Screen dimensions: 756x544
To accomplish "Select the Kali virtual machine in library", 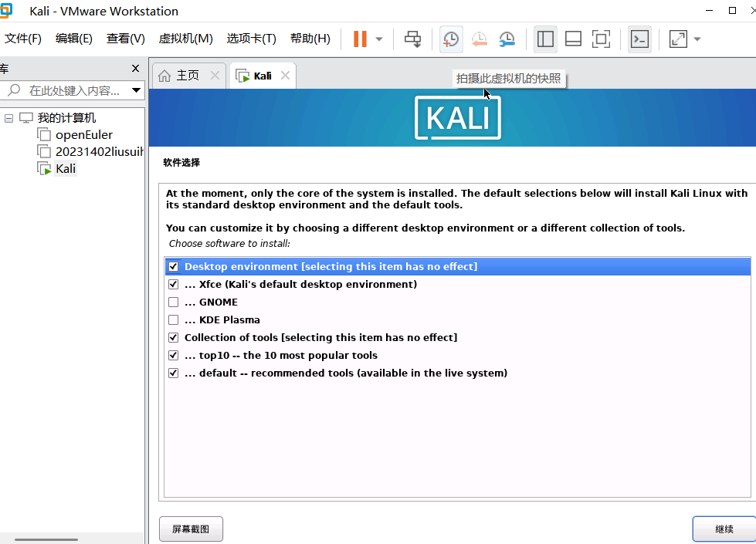I will click(66, 169).
